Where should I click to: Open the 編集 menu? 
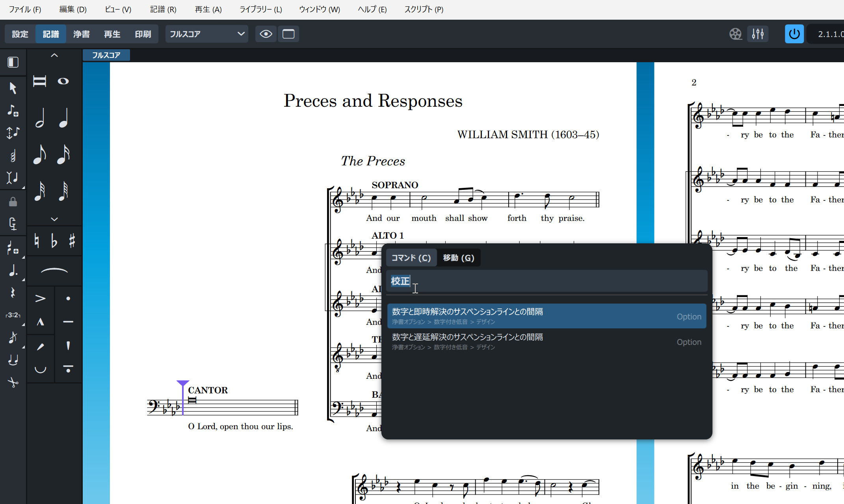pyautogui.click(x=73, y=9)
